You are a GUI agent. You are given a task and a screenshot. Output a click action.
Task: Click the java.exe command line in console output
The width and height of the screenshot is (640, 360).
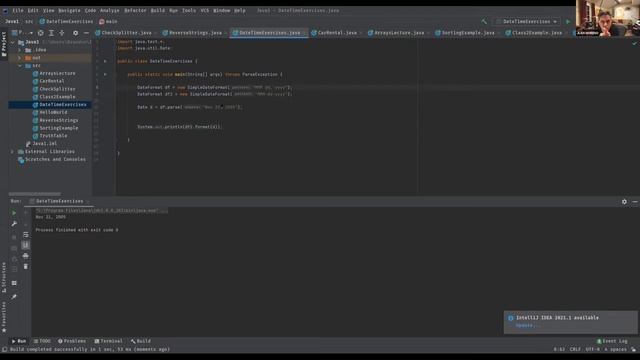[101, 211]
